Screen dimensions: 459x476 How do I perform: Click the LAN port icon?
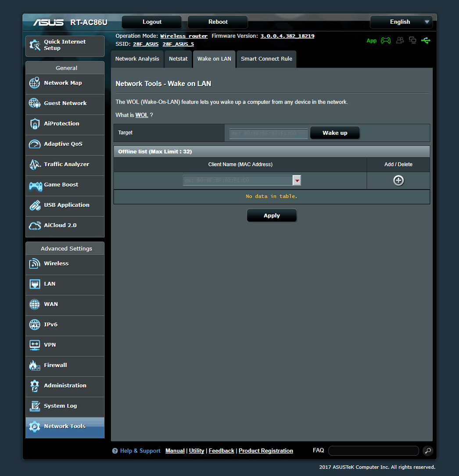pyautogui.click(x=35, y=284)
